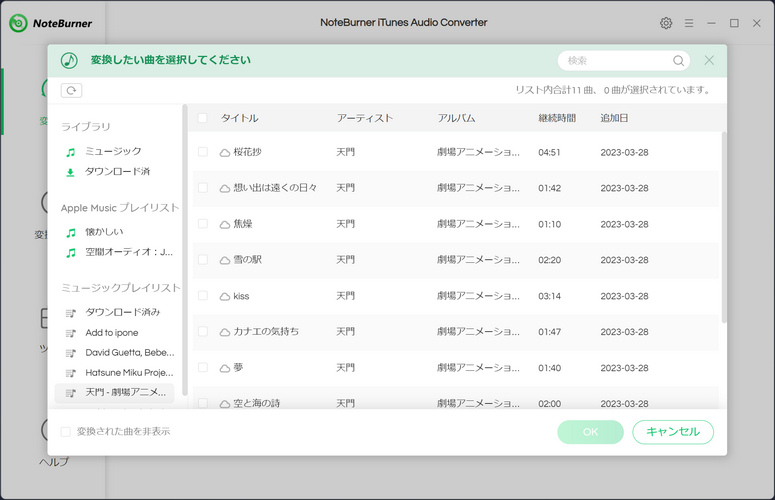The height and width of the screenshot is (500, 775).
Task: Click cloud icon beside 夢
Action: (x=224, y=368)
